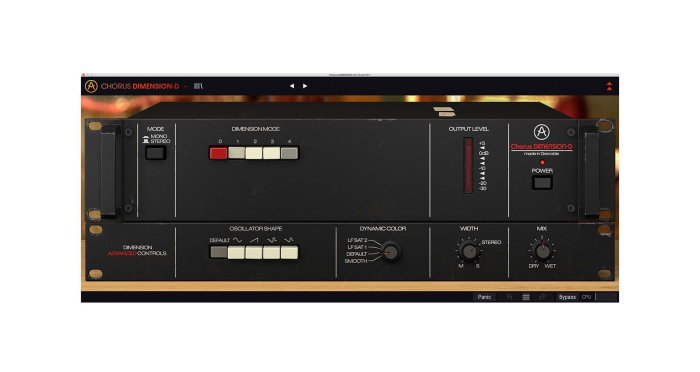
Task: Click the LF SAT 2 label
Action: pyautogui.click(x=357, y=240)
